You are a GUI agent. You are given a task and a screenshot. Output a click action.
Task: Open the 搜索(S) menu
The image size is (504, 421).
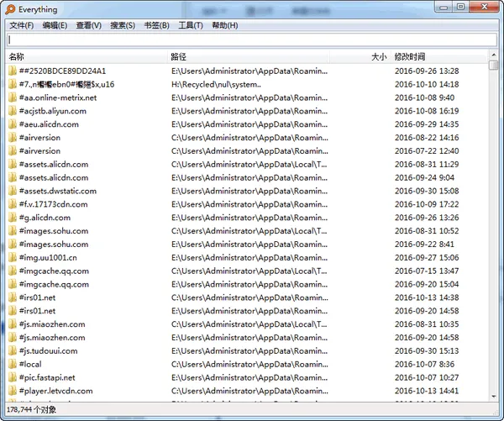[x=123, y=25]
